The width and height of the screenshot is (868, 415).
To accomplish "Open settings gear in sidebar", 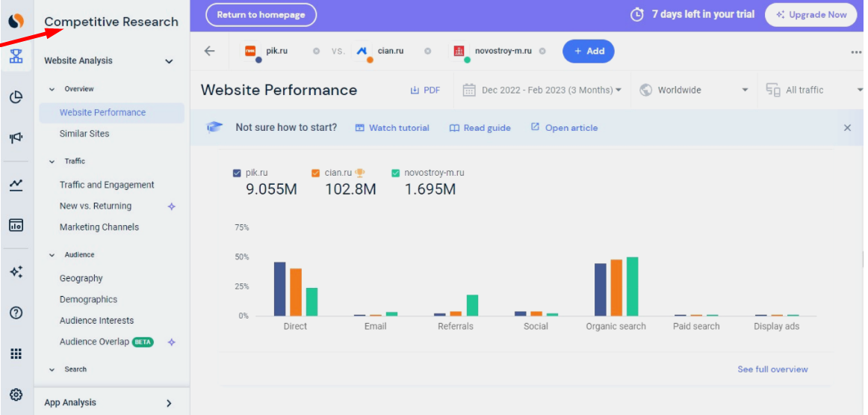I will coord(16,395).
